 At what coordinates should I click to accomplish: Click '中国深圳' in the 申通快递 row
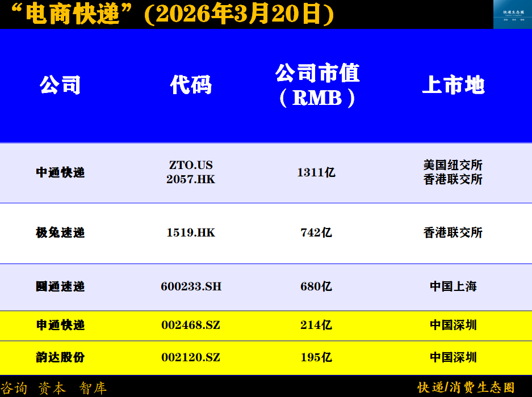453,325
